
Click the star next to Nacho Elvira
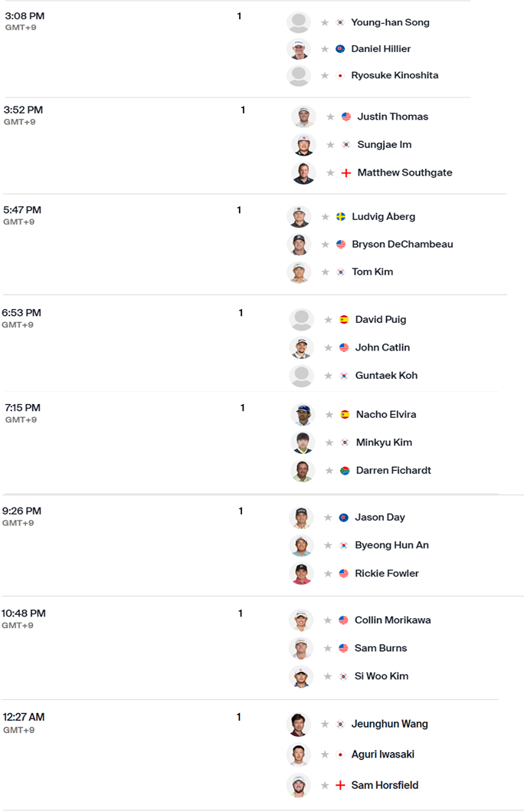(329, 415)
